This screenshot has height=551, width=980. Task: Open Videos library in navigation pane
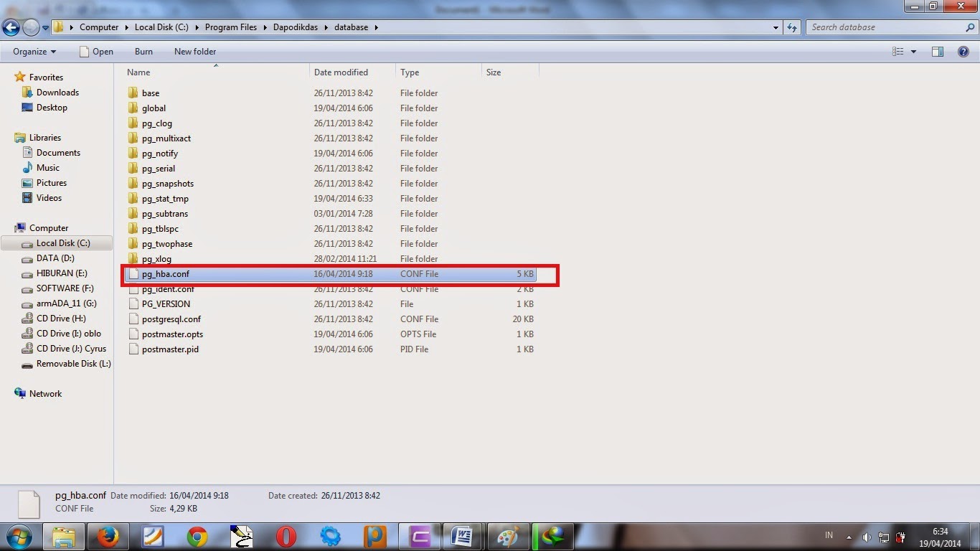pos(49,198)
